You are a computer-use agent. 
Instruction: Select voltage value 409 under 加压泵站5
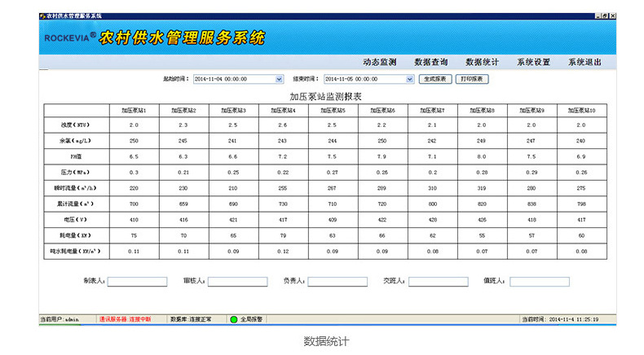pos(333,220)
